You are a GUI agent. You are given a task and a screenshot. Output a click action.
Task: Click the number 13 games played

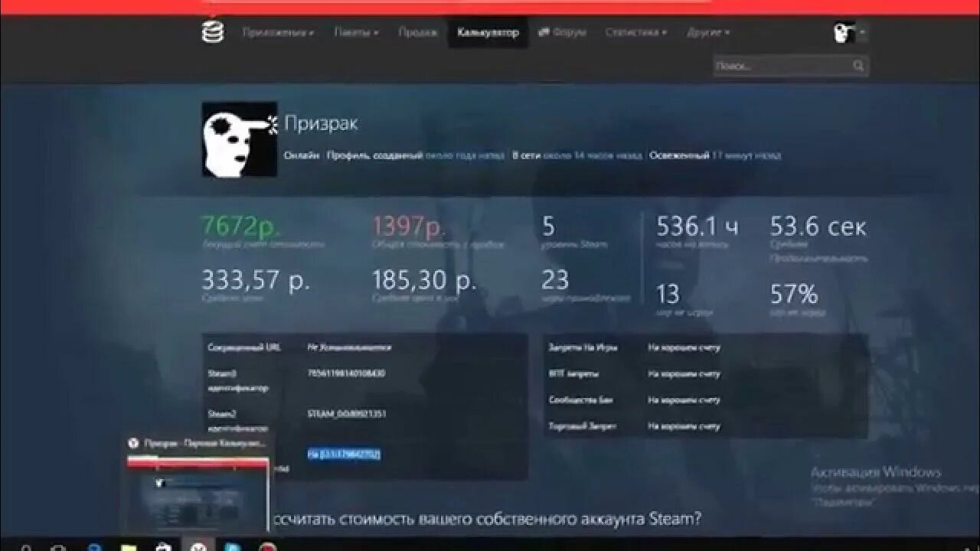[668, 294]
